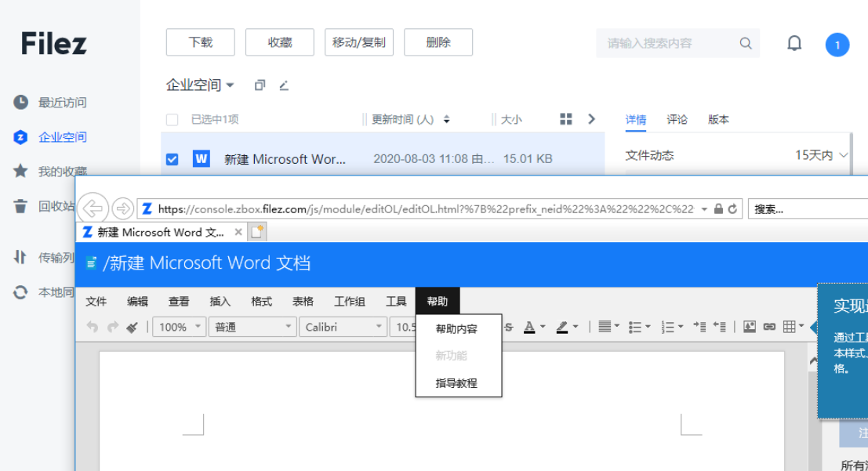Screen dimensions: 868x471
Task: Open the 15天内 time range dropdown
Action: pyautogui.click(x=821, y=155)
